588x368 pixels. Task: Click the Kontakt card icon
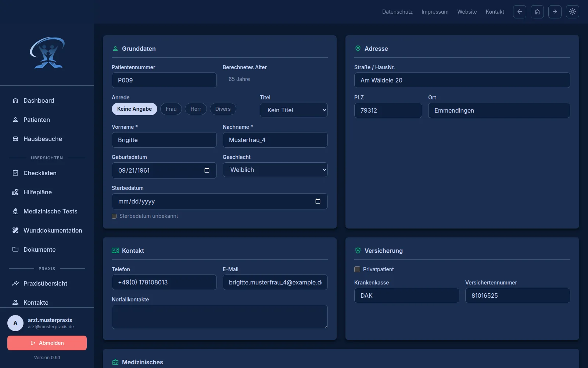pyautogui.click(x=115, y=251)
